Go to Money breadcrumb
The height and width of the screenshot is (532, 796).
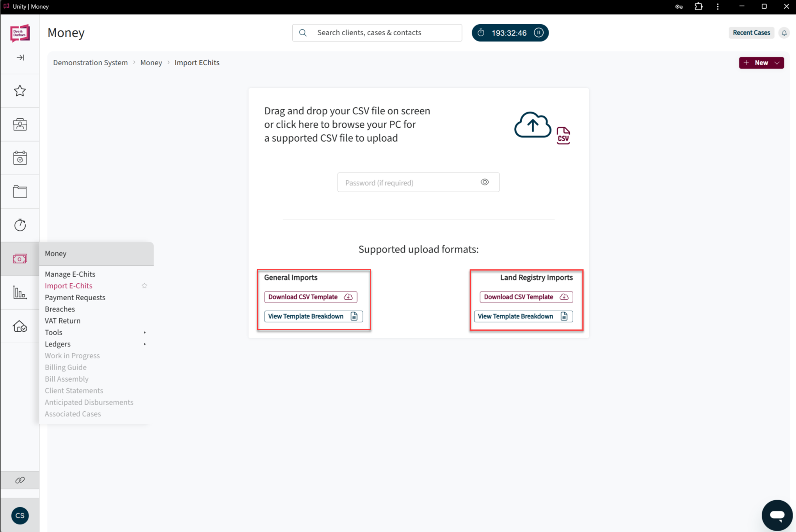coord(151,63)
